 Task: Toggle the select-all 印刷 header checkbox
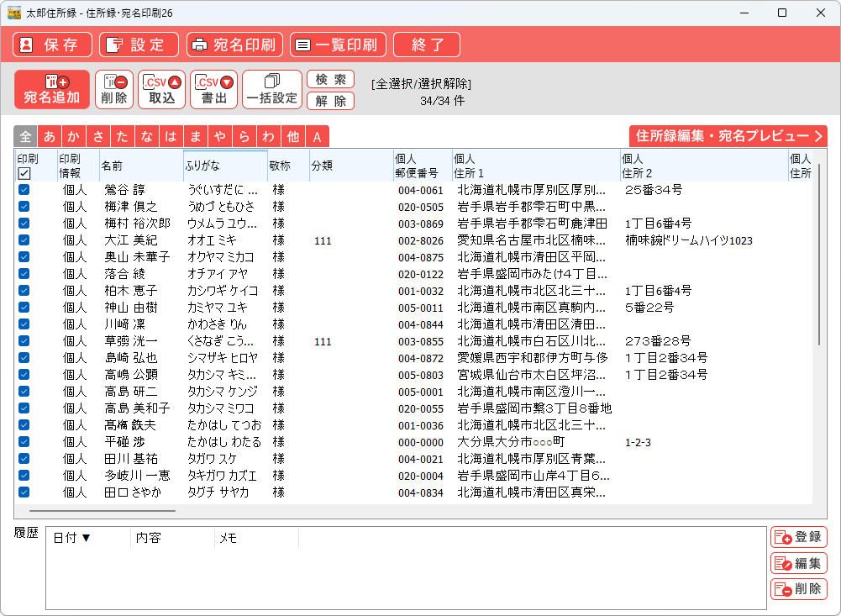(24, 173)
